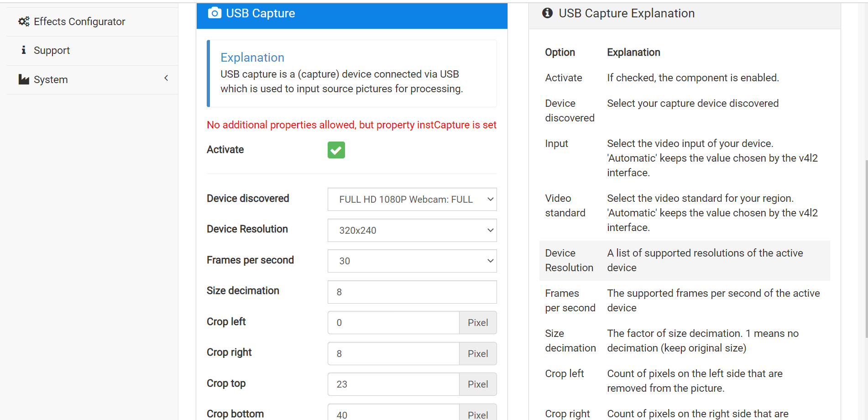Uncheck the Activate checkbox
Viewport: 868px width, 420px height.
pos(336,150)
